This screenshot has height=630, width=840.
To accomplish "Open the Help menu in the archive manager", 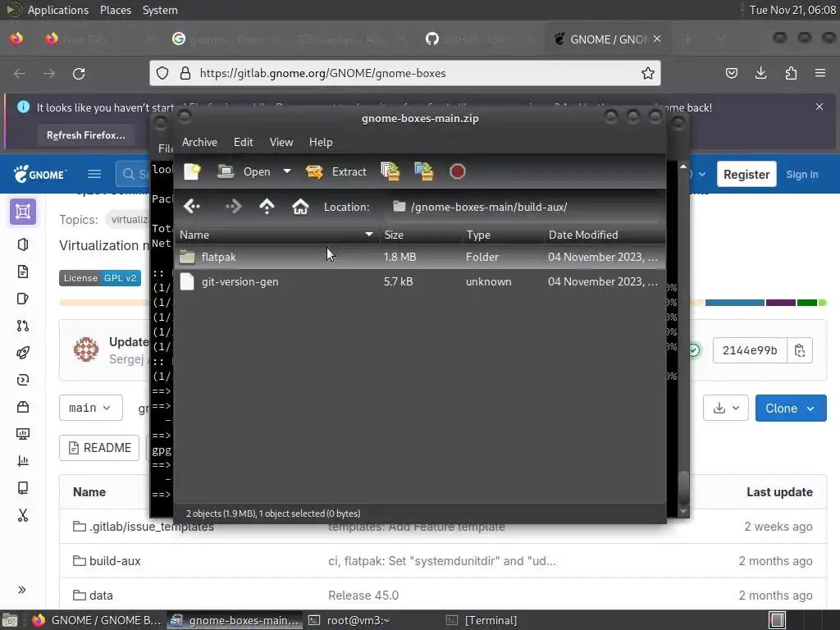I will click(x=321, y=142).
